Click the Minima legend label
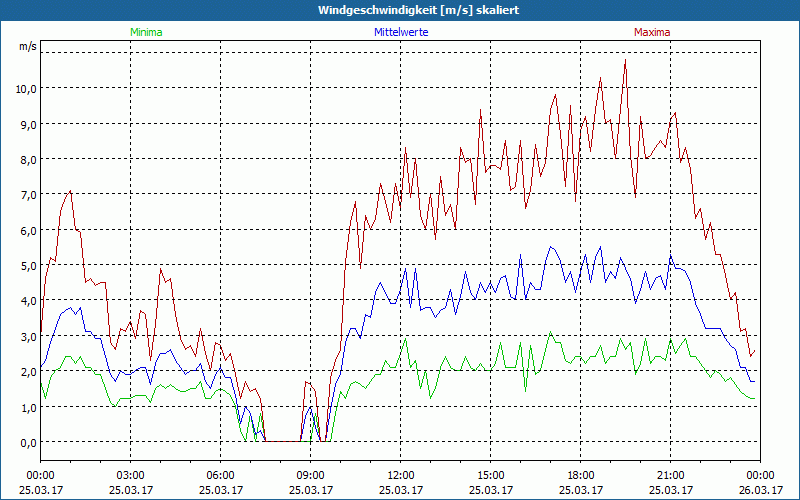 tap(146, 32)
